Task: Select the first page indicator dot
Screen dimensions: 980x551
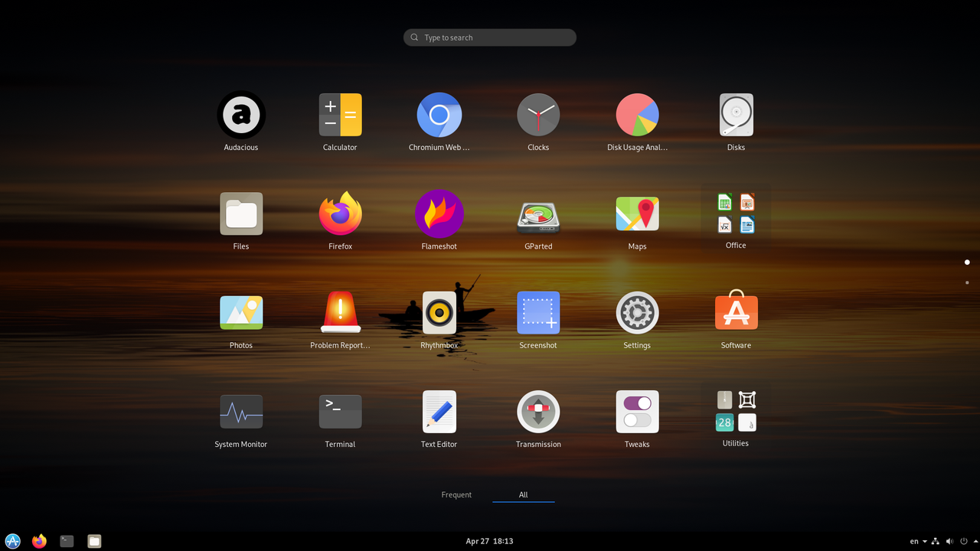Action: click(x=967, y=262)
